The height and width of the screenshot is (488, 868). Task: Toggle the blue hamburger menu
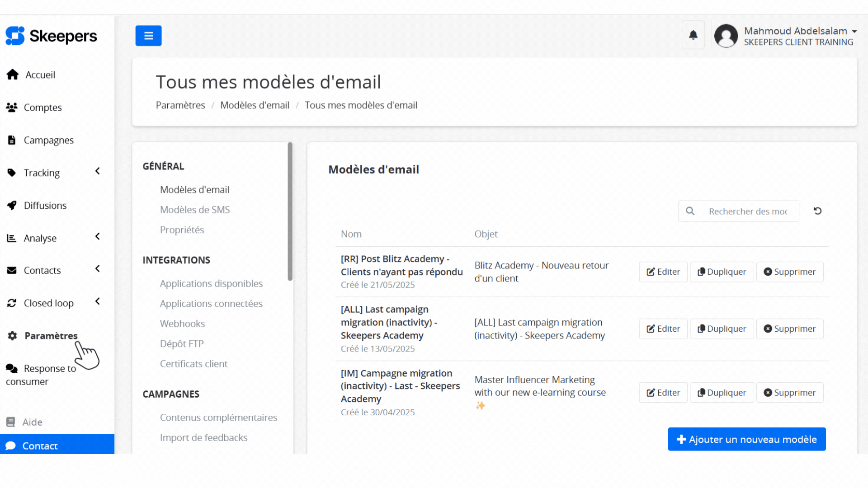[x=148, y=35]
